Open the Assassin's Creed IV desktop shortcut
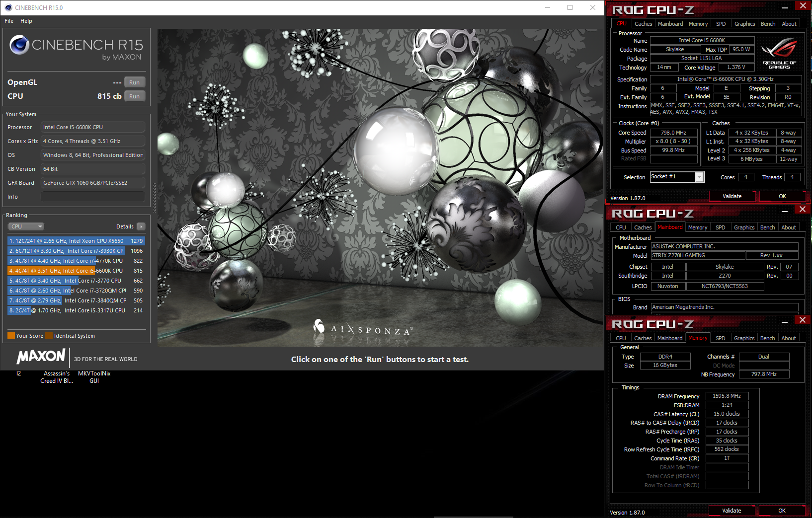This screenshot has height=518, width=812. (57, 377)
